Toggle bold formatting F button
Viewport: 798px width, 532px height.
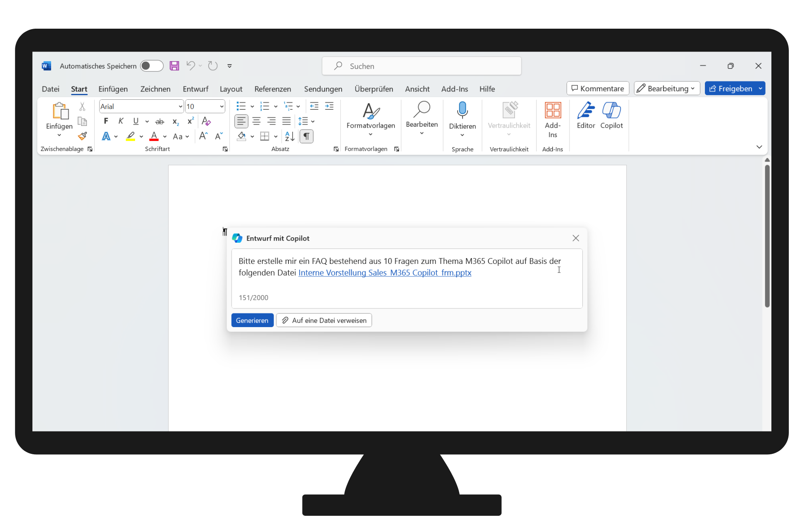tap(106, 121)
